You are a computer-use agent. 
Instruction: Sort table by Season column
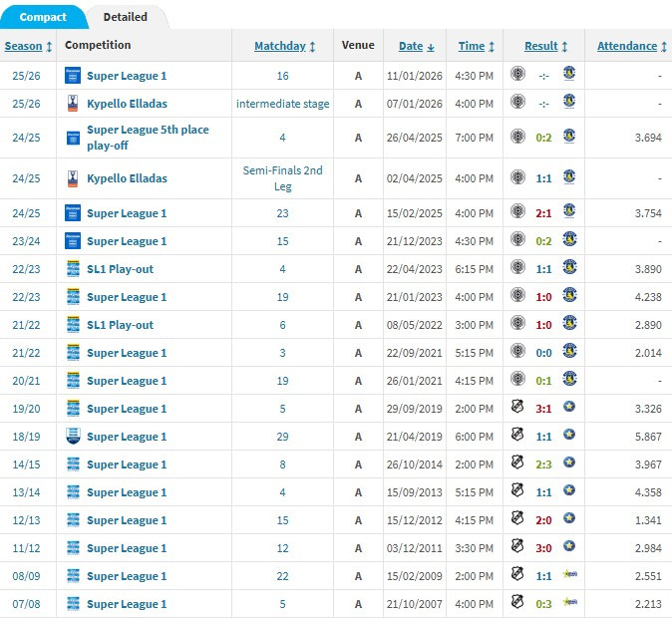coord(28,46)
